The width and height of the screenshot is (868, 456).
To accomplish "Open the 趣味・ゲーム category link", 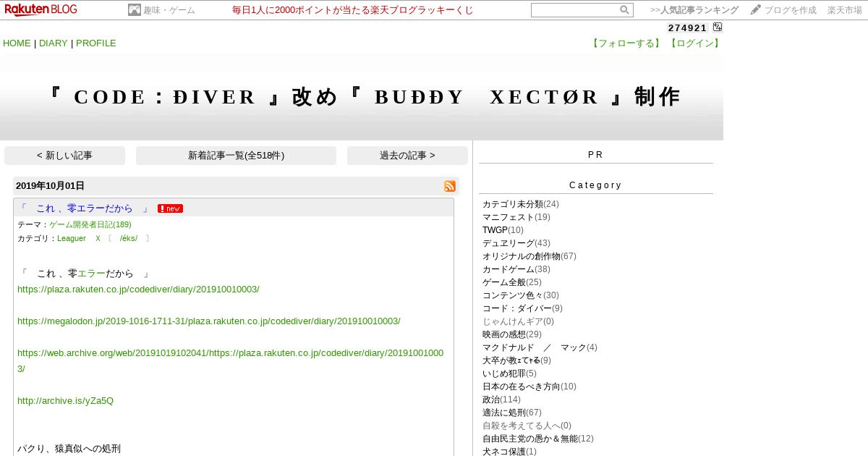I will pyautogui.click(x=169, y=10).
